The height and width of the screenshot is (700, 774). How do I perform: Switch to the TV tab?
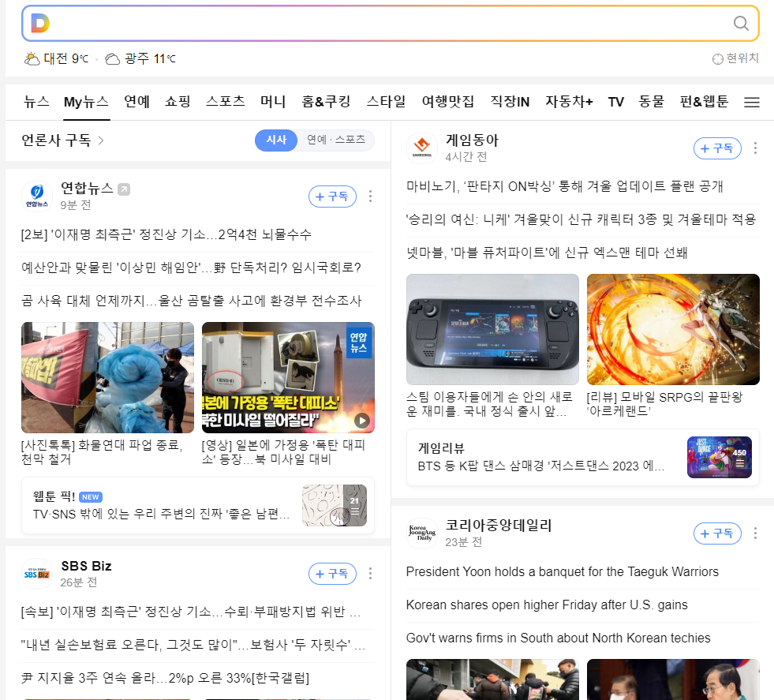[615, 102]
